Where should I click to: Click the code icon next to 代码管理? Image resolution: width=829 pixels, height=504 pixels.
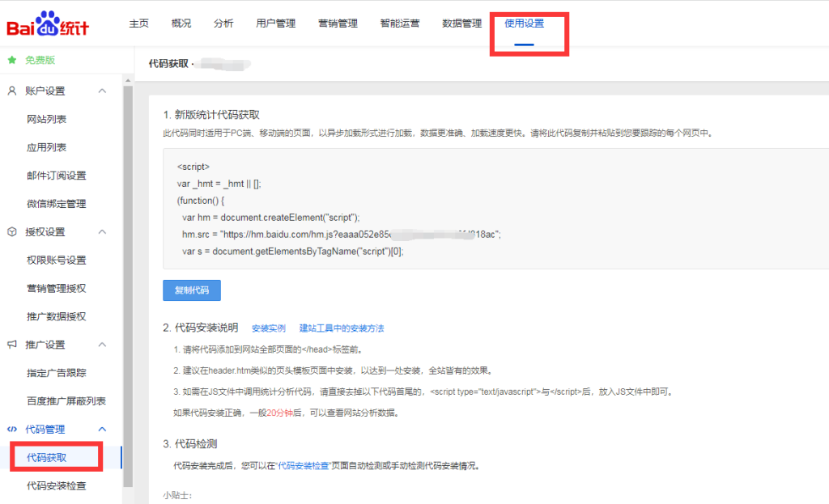point(12,430)
